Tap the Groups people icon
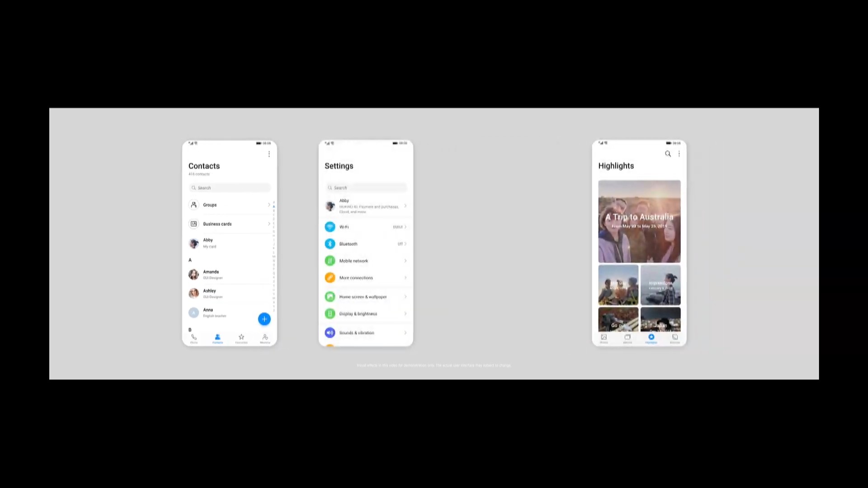The width and height of the screenshot is (868, 488). click(194, 205)
